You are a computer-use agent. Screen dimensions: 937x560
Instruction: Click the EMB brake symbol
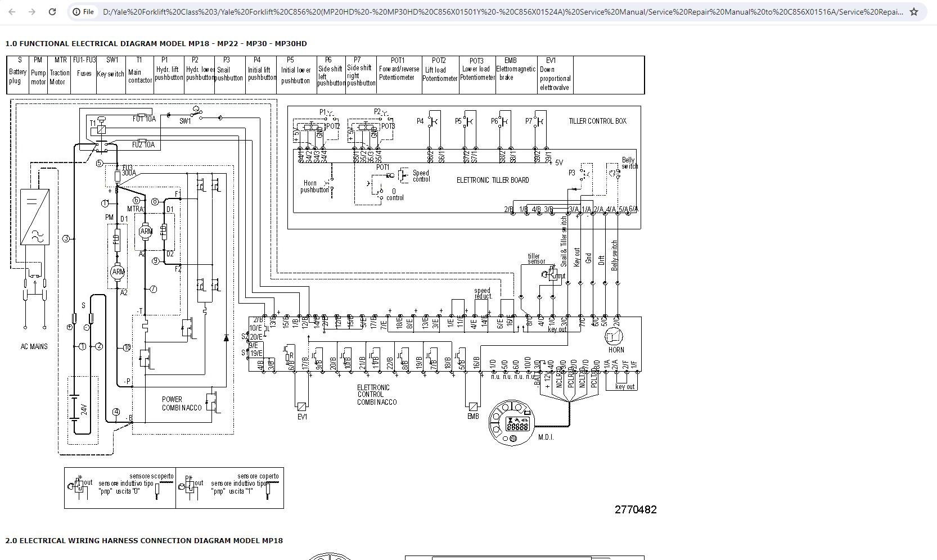tap(472, 406)
